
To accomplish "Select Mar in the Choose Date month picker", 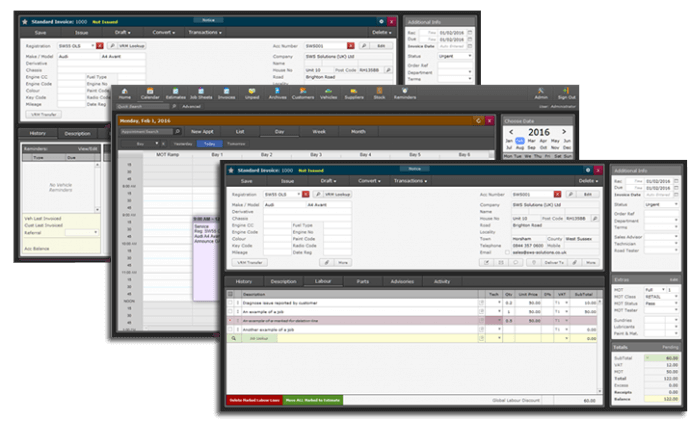I will pos(532,141).
